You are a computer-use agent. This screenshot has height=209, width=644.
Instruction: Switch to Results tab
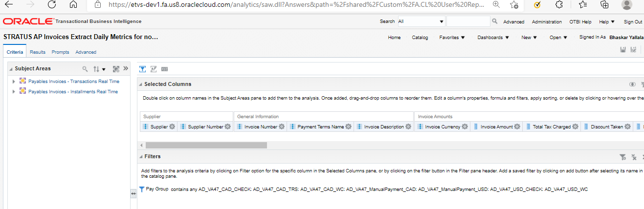click(x=38, y=52)
